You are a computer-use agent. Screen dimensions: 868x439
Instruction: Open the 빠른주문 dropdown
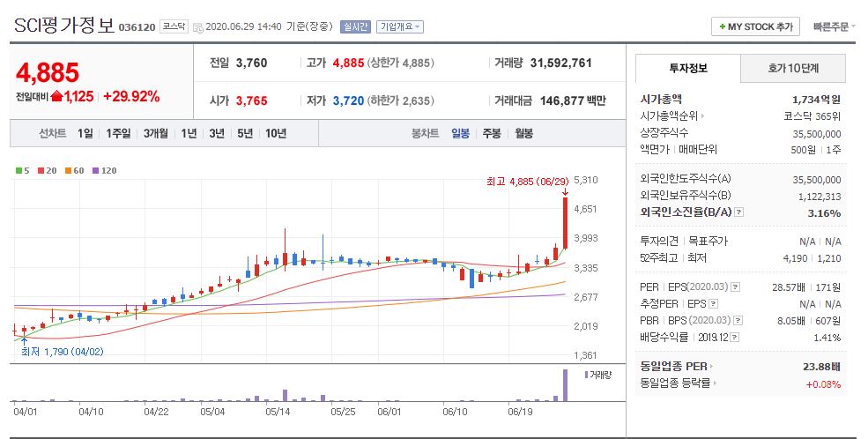tap(834, 26)
